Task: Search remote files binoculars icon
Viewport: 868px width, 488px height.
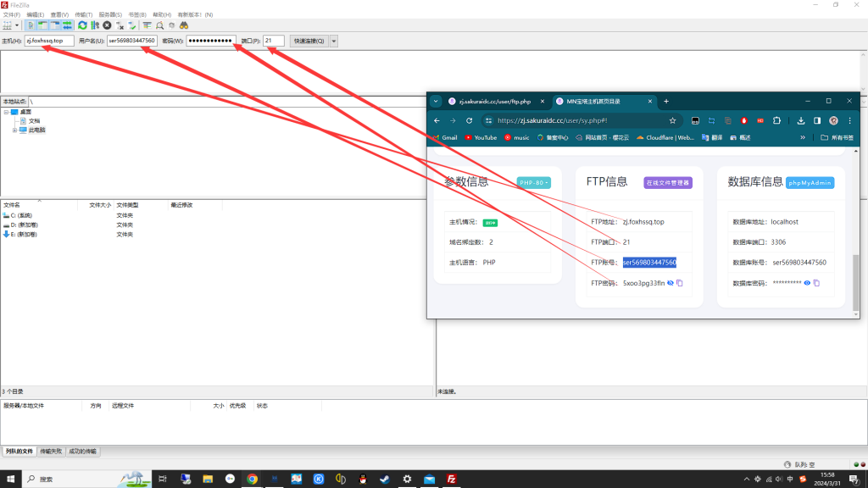Action: pos(184,25)
